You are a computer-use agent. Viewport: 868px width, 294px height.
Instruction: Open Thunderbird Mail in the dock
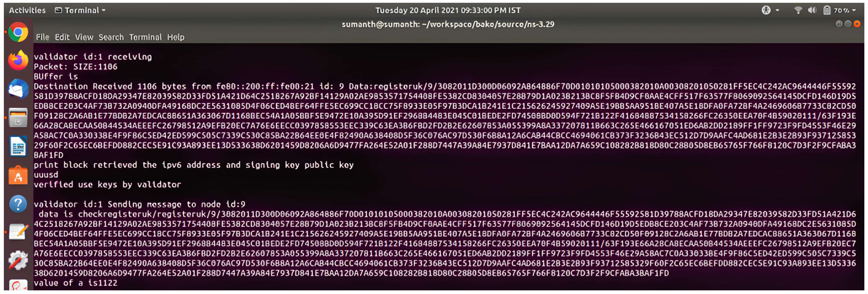click(x=18, y=89)
